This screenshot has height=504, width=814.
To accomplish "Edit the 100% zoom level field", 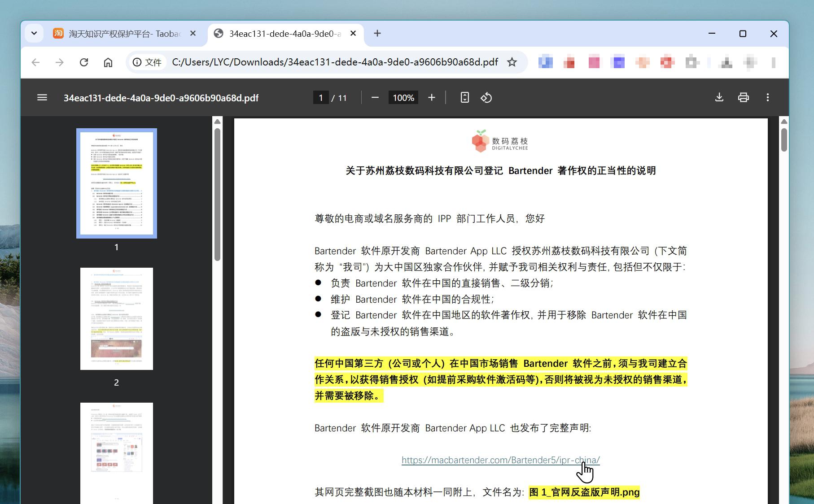I will tap(403, 98).
